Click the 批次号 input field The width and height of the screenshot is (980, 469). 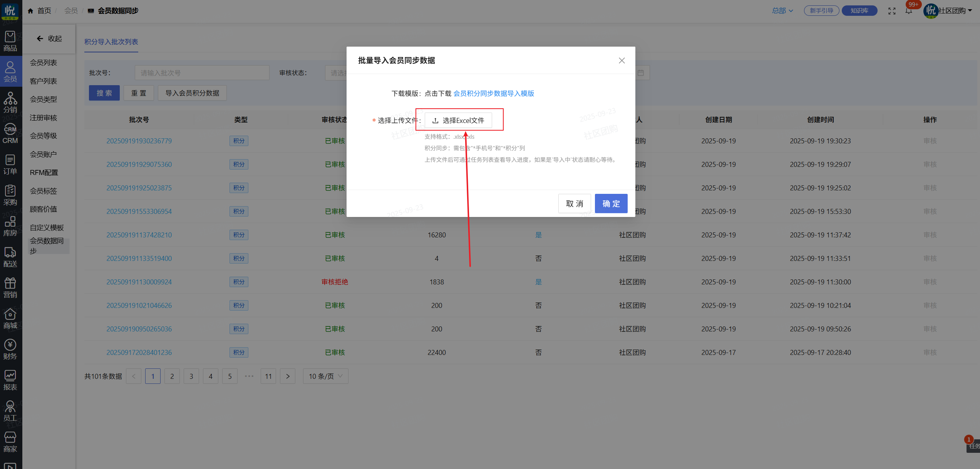tap(202, 73)
